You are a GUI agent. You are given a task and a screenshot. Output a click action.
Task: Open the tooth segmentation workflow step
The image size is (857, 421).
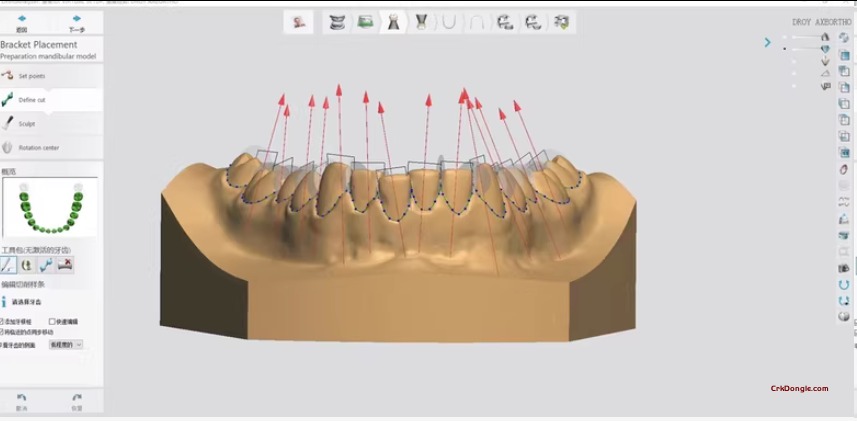point(421,22)
